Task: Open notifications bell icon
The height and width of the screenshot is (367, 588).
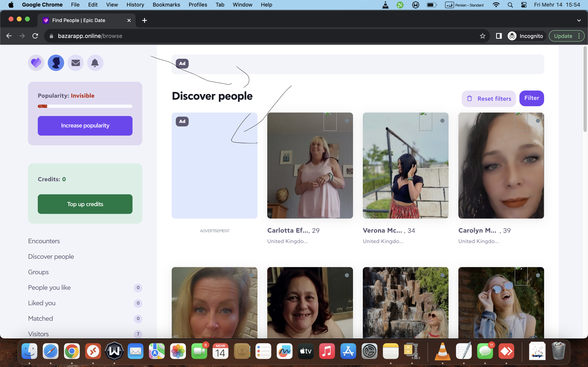Action: pos(95,63)
